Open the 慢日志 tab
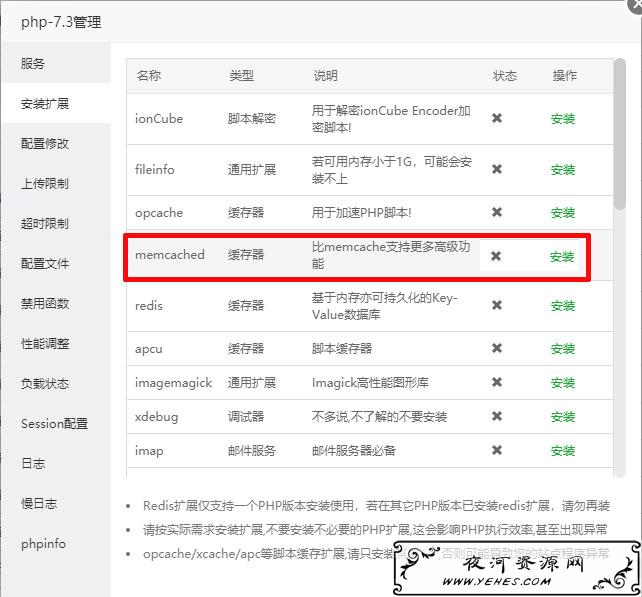This screenshot has height=597, width=642. (x=56, y=504)
